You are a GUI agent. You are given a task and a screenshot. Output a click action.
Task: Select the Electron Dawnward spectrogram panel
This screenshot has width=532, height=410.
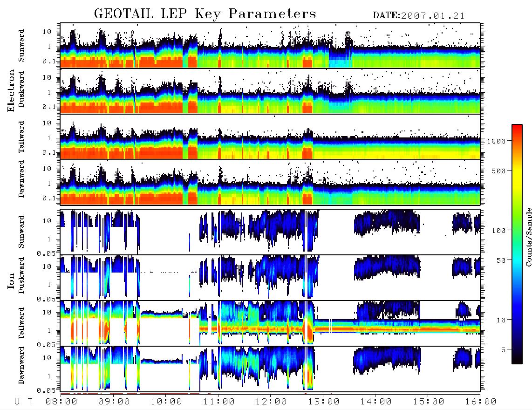[270, 183]
